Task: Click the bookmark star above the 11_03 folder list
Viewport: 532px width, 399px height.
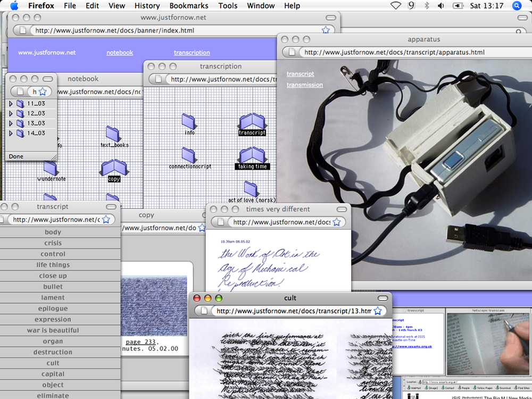Action: point(43,92)
